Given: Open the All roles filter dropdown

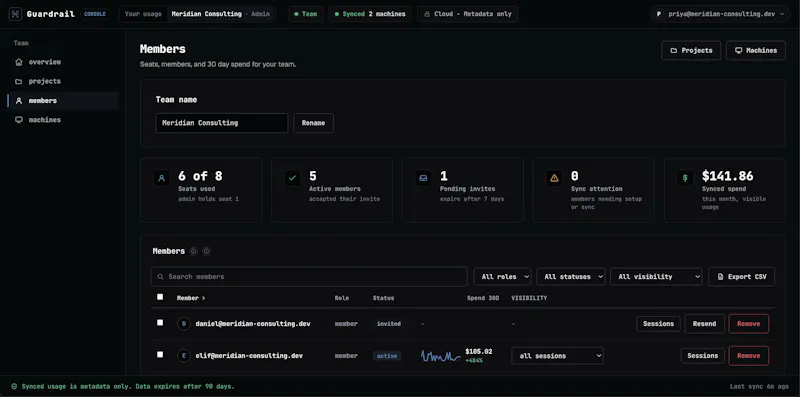Looking at the screenshot, I should point(503,277).
